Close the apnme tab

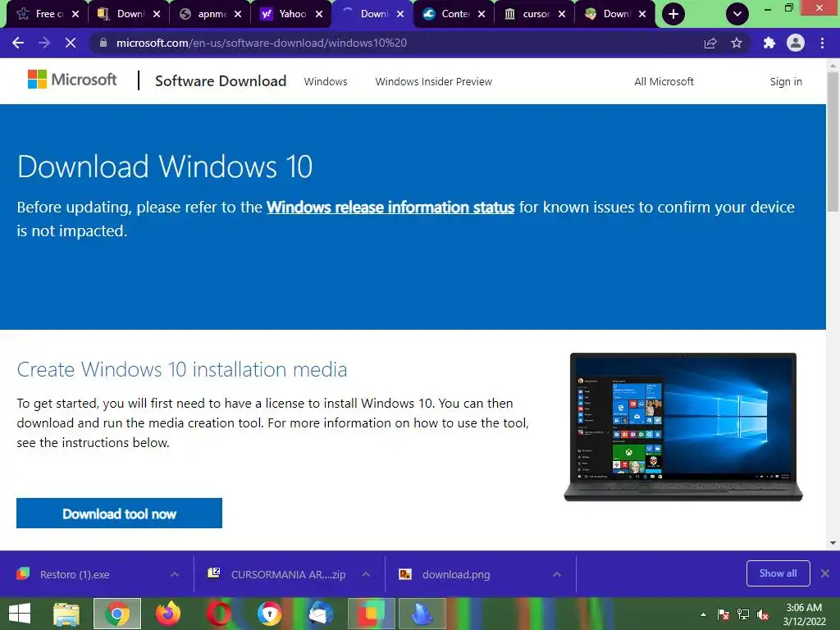238,14
